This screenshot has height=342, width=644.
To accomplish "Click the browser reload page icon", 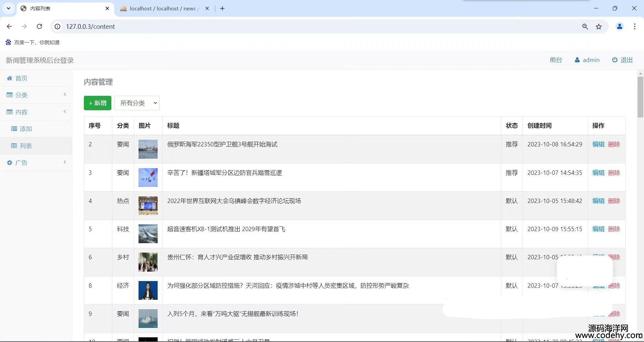I will coord(39,26).
